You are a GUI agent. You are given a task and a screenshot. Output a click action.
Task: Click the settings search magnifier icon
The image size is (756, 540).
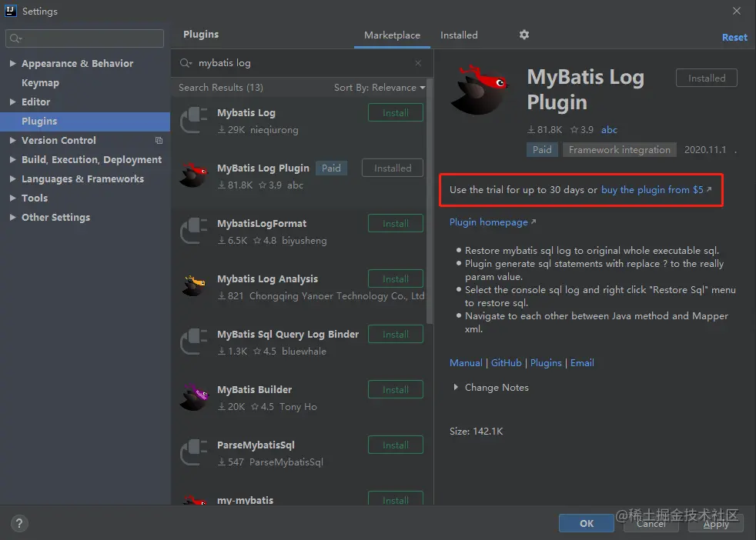[x=15, y=38]
